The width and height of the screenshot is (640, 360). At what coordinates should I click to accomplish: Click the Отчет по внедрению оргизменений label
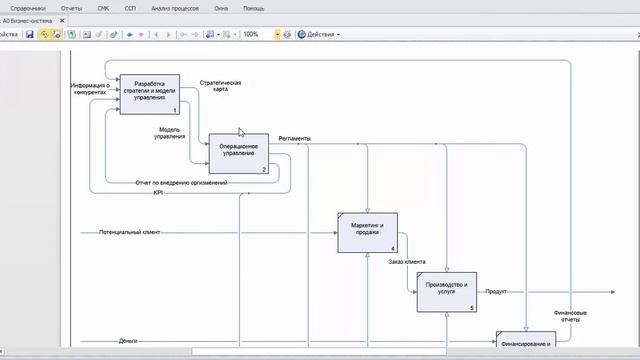[181, 182]
